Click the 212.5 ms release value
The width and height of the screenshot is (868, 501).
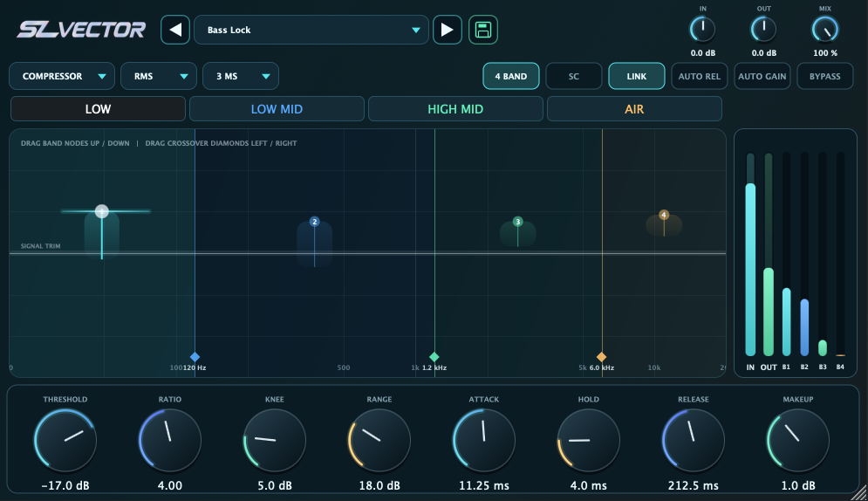coord(693,485)
